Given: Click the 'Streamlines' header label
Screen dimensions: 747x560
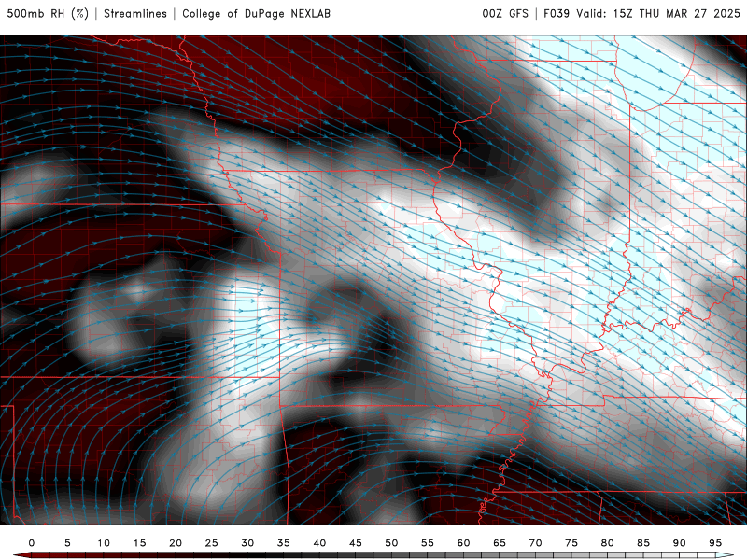Looking at the screenshot, I should [135, 13].
